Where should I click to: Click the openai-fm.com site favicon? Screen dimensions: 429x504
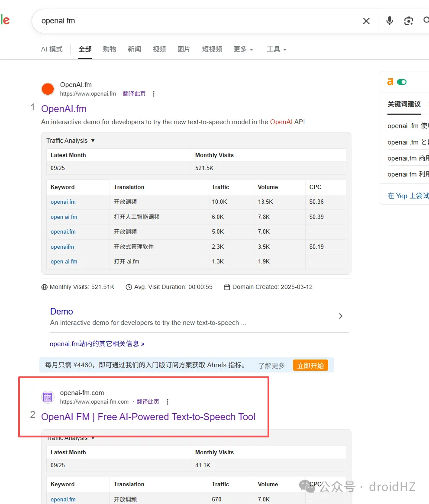(48, 397)
